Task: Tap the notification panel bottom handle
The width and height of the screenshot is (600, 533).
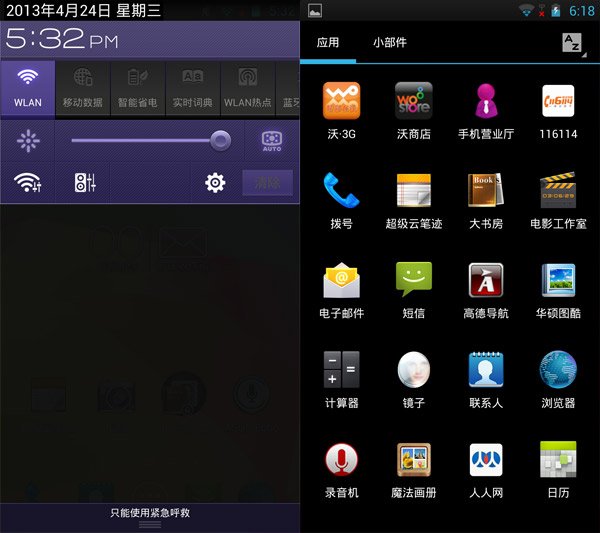Action: click(x=150, y=525)
